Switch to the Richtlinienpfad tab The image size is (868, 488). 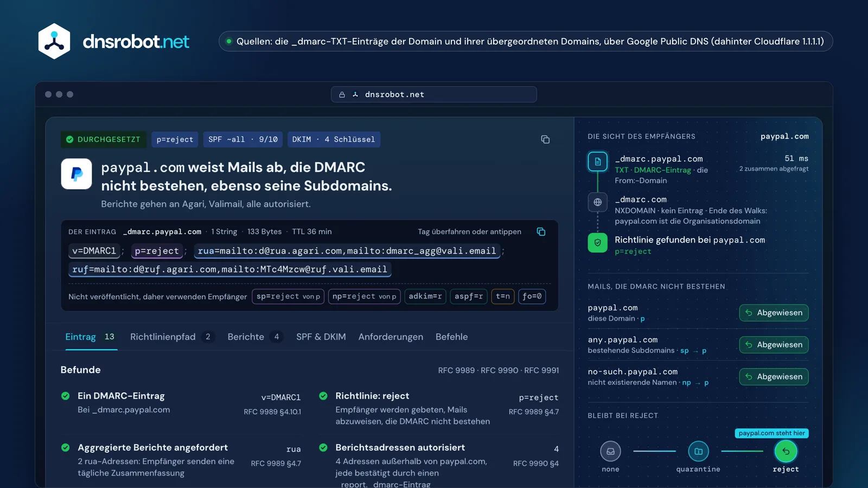pyautogui.click(x=173, y=337)
